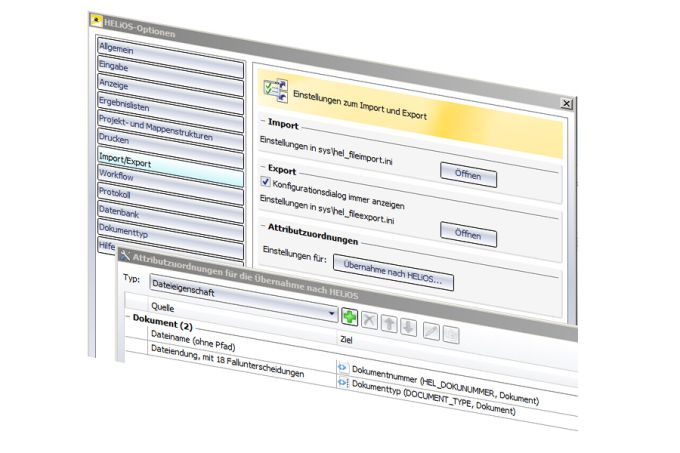Select the Dokumenttyp options tab
The height and width of the screenshot is (453, 680).
(170, 241)
